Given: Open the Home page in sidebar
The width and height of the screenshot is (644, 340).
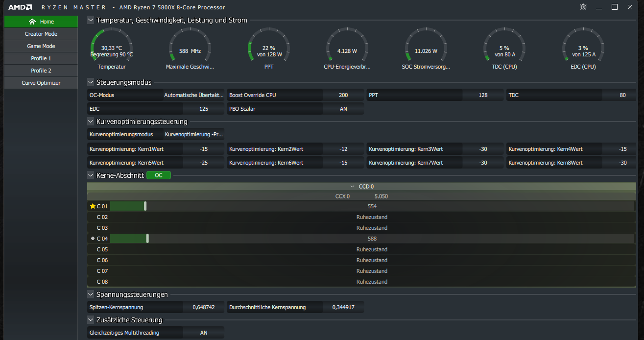Looking at the screenshot, I should [x=41, y=22].
